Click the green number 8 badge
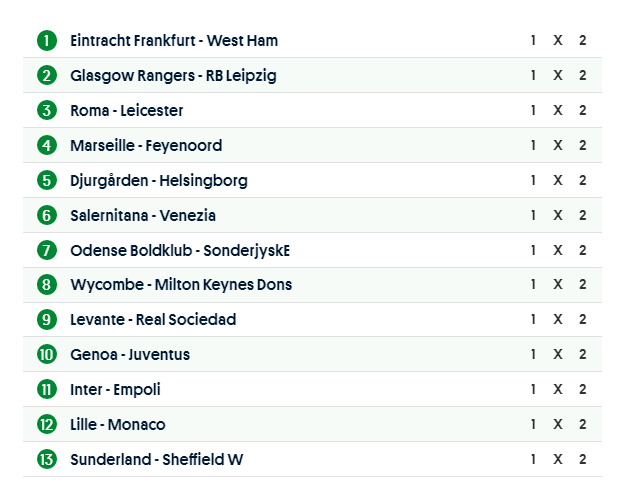 [47, 285]
